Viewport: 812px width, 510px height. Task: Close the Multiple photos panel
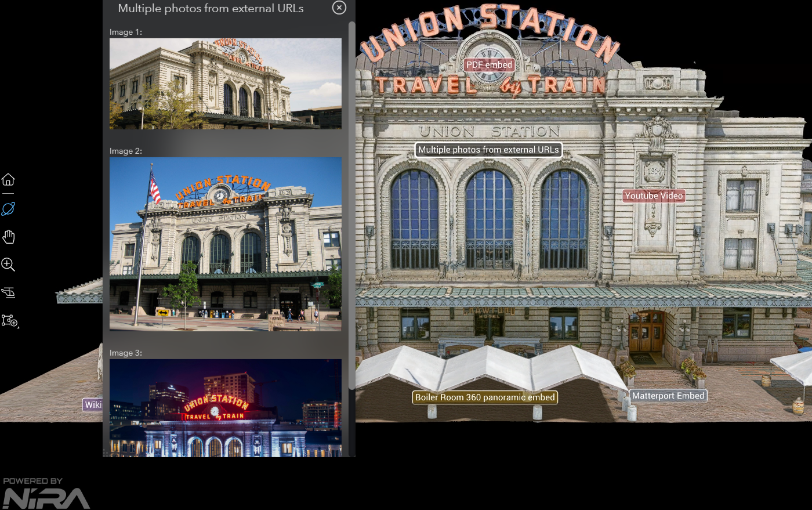339,8
